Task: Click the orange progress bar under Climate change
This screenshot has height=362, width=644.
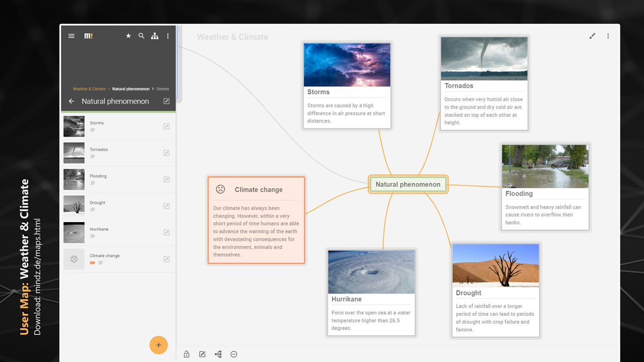Action: click(x=92, y=263)
